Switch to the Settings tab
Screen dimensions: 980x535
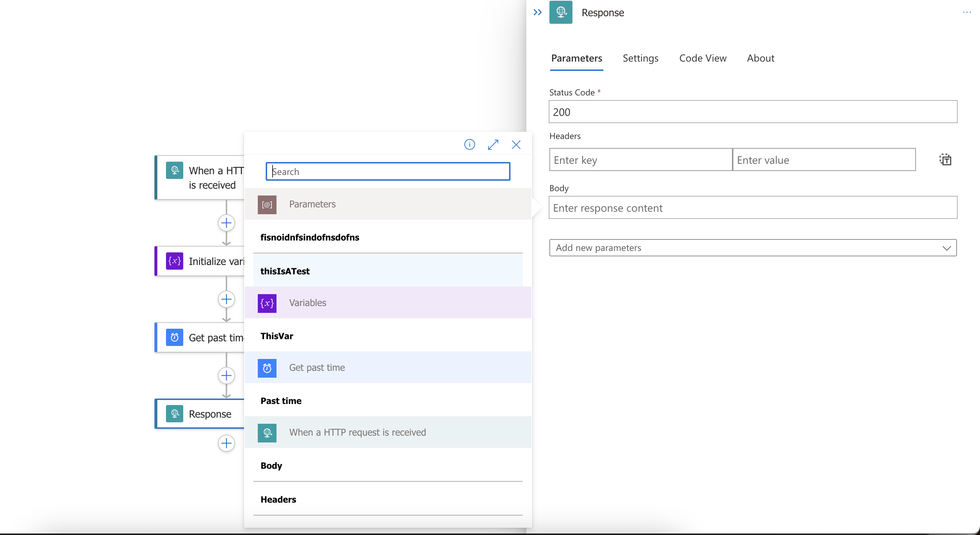[x=640, y=58]
